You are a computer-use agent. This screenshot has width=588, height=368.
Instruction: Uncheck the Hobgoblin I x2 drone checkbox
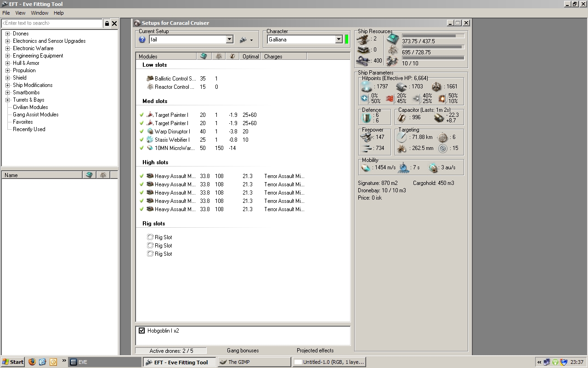(x=141, y=331)
